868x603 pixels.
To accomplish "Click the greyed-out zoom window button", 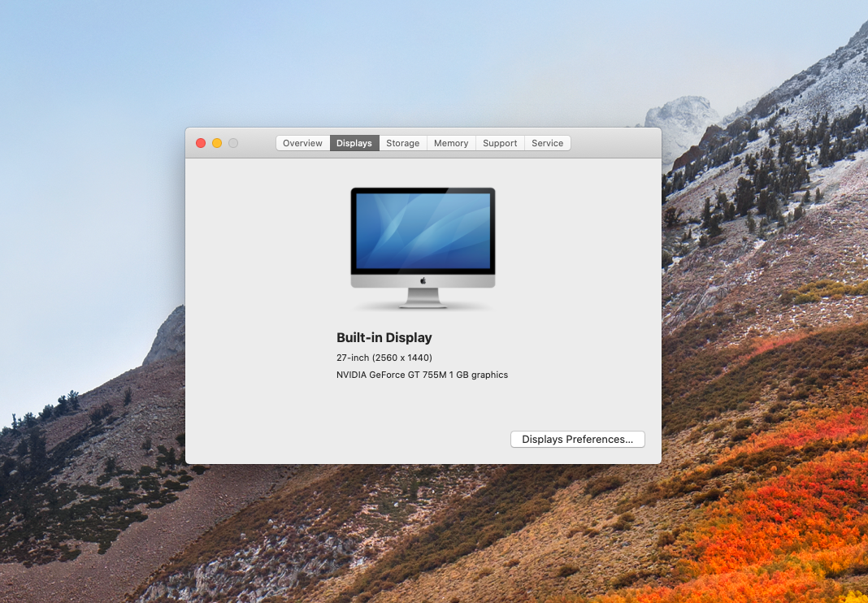I will (233, 143).
